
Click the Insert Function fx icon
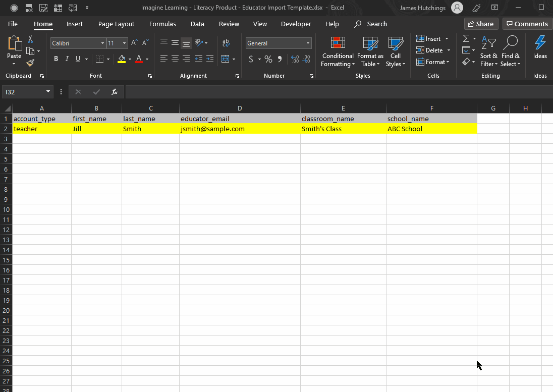click(x=115, y=92)
